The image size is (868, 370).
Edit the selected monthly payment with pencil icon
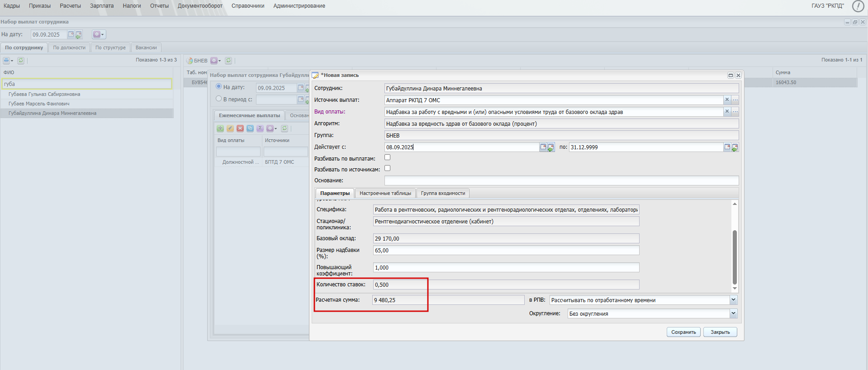click(230, 128)
